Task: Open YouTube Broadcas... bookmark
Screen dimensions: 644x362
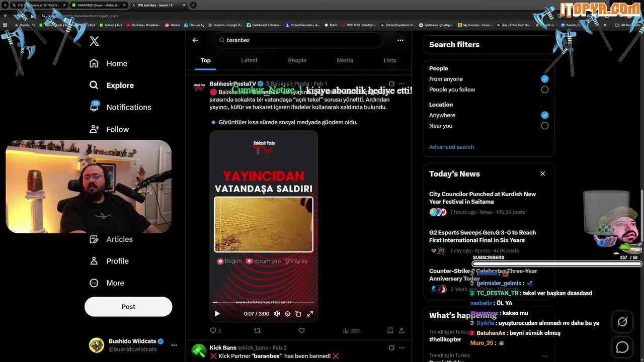Action: pos(143,25)
